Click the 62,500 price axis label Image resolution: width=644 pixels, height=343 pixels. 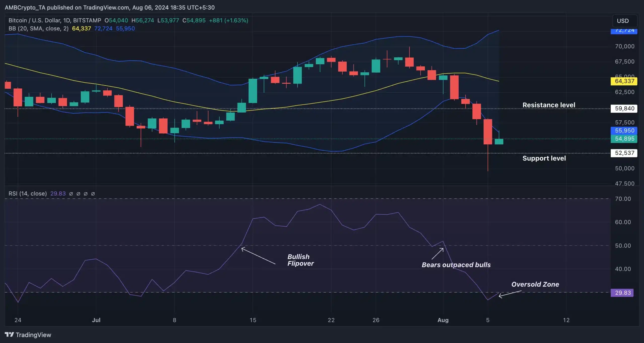point(625,92)
